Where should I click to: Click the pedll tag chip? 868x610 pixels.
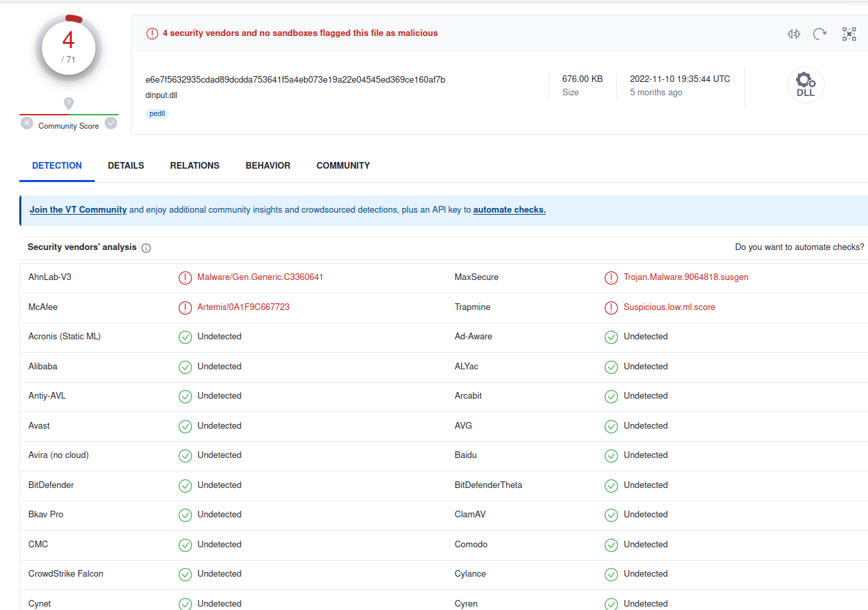click(x=157, y=114)
